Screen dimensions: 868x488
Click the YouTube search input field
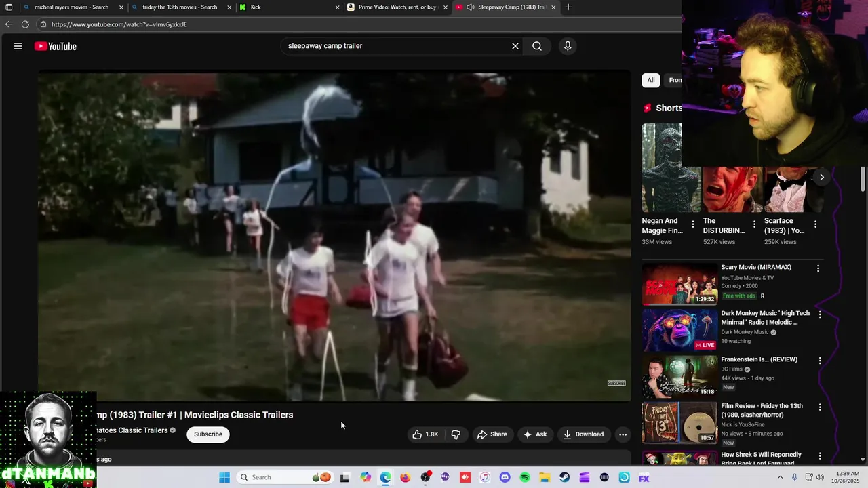(397, 46)
